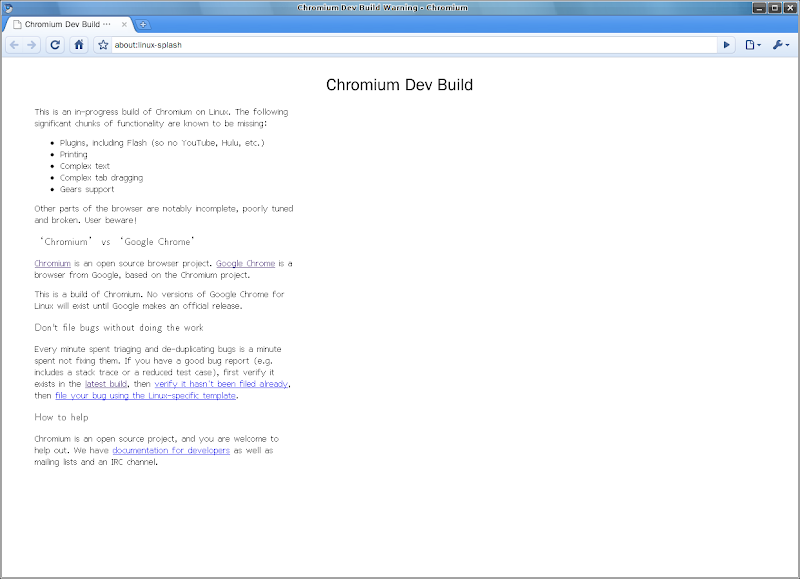The image size is (800, 579).
Task: Open the Chromium link
Action: coord(53,263)
